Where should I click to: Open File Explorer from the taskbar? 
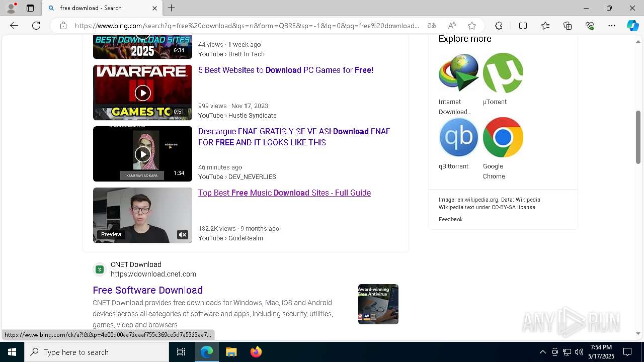[231, 352]
